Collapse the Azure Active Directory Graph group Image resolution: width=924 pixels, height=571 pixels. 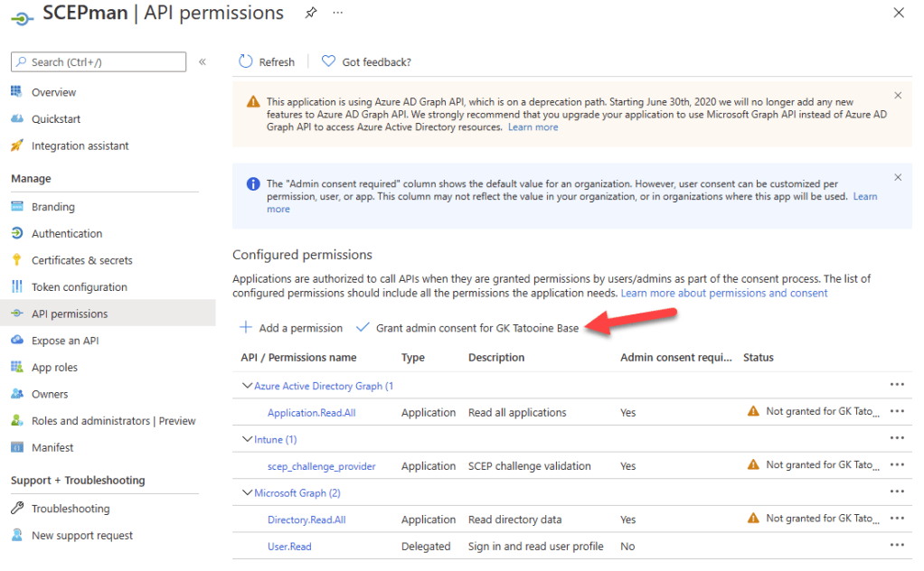coord(247,386)
